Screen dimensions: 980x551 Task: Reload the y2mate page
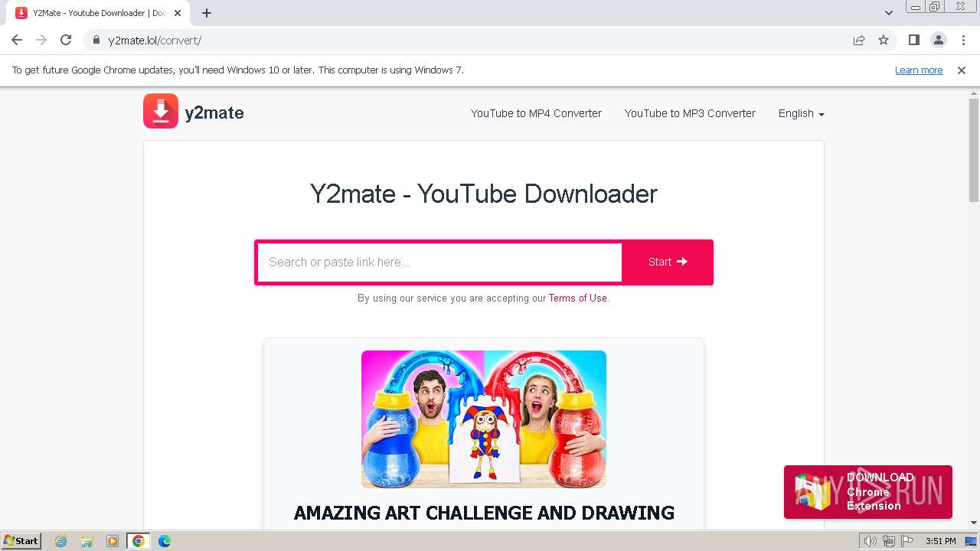[66, 40]
